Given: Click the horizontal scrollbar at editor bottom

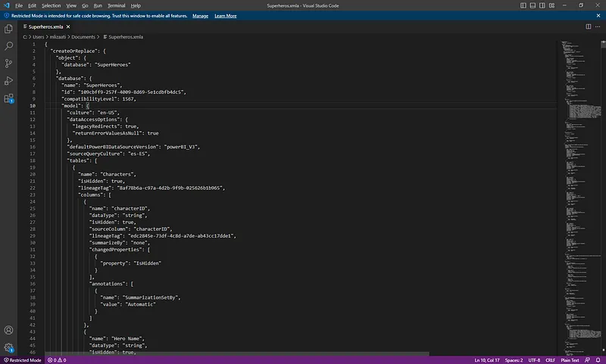Looking at the screenshot, I should [x=237, y=353].
